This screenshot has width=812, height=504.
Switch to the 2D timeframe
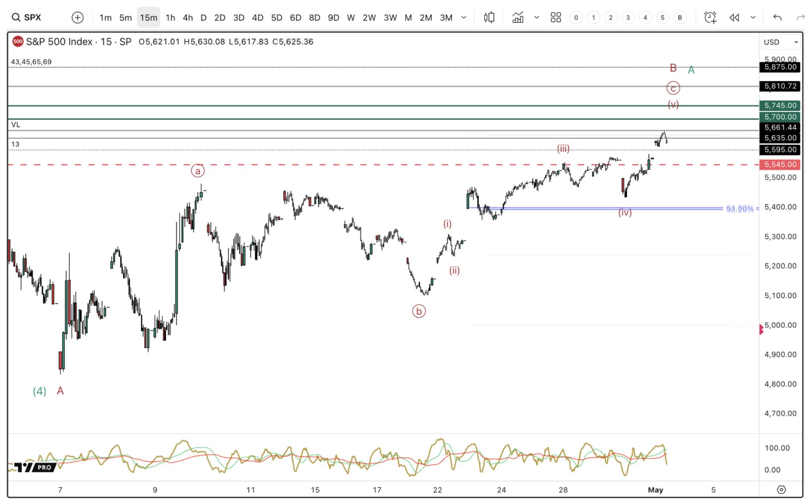pyautogui.click(x=220, y=17)
